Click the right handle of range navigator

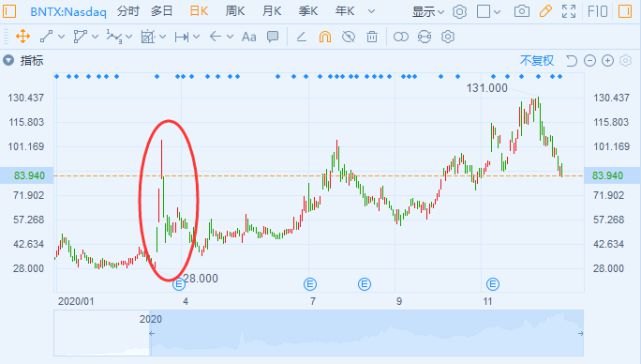(580, 333)
